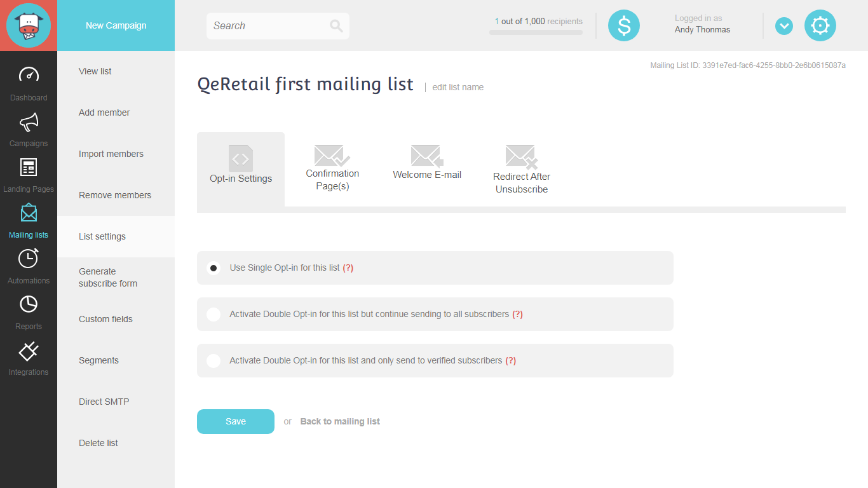868x488 pixels.
Task: Open the Welcome E-mail tab
Action: click(x=427, y=163)
